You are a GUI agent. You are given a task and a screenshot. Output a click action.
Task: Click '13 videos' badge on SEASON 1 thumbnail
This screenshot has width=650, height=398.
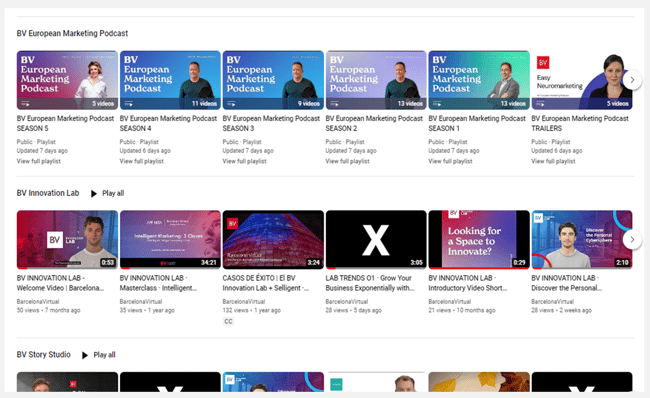pos(513,104)
